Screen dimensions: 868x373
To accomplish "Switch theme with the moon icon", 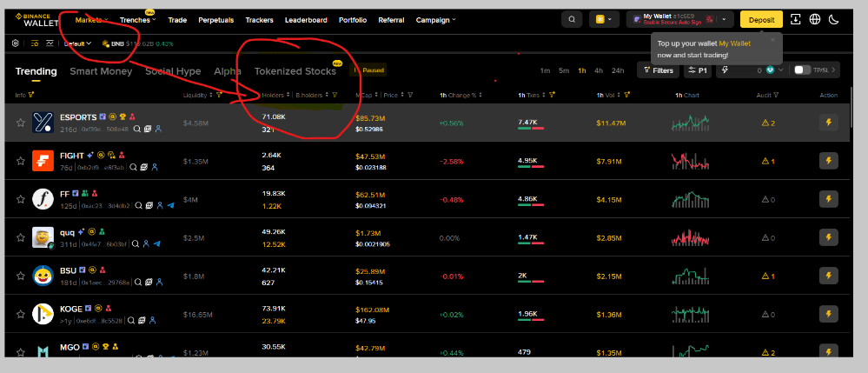I will 833,19.
